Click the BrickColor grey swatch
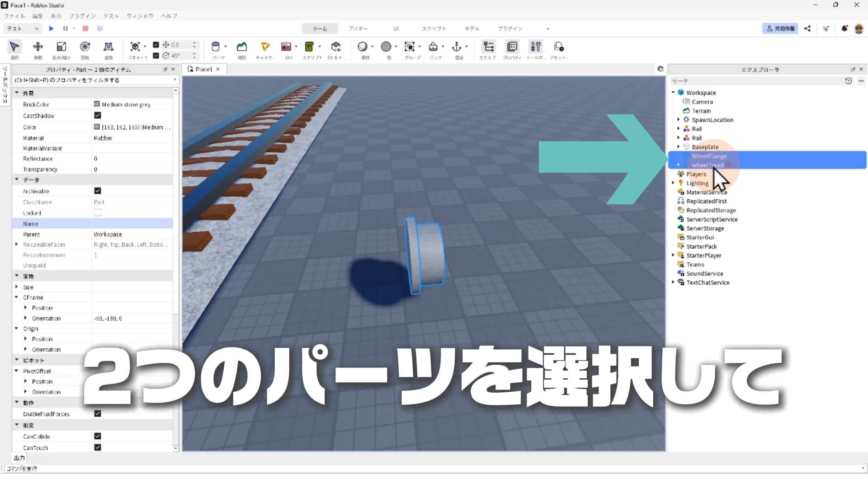The image size is (868, 488). coord(97,104)
